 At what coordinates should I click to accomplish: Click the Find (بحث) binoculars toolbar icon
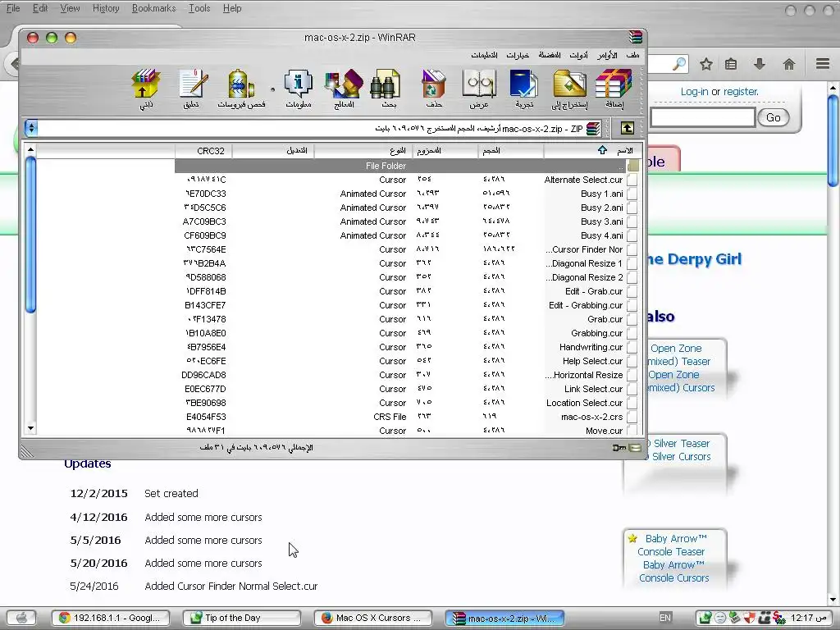click(388, 89)
